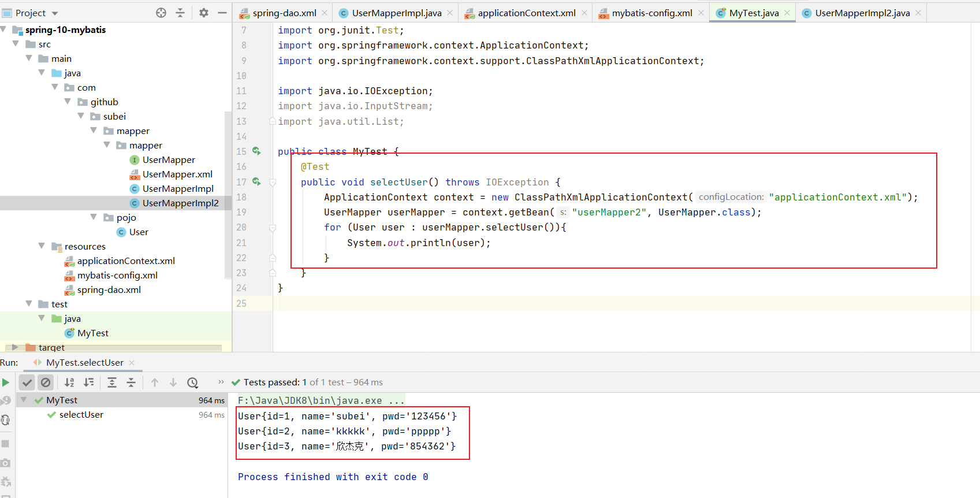The image size is (980, 498).
Task: Select selectUser in test results tree
Action: [x=81, y=414]
